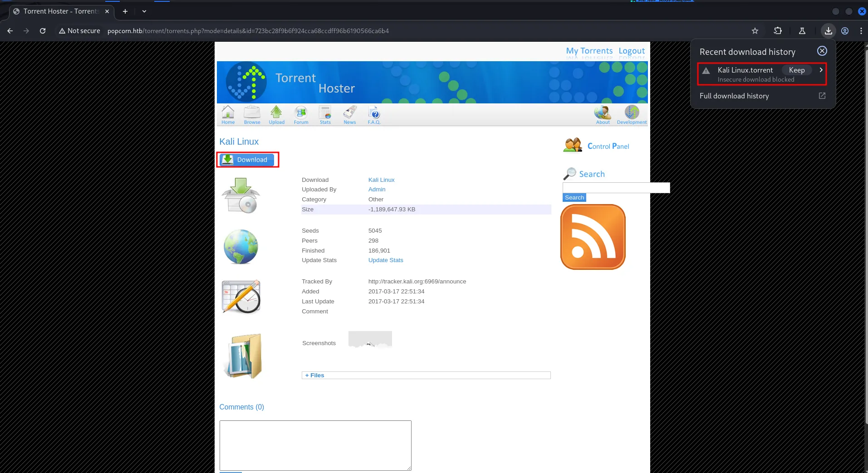Open the Control Panel link

[x=608, y=146]
